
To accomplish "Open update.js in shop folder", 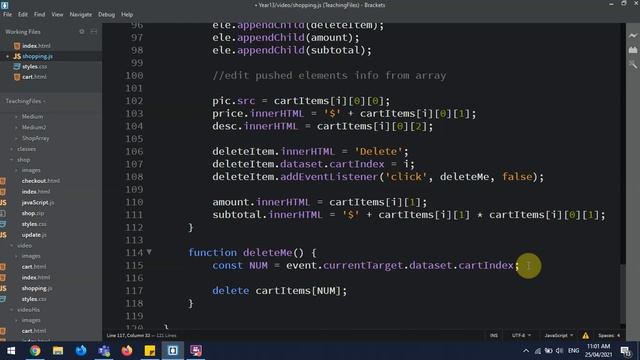I will click(34, 235).
